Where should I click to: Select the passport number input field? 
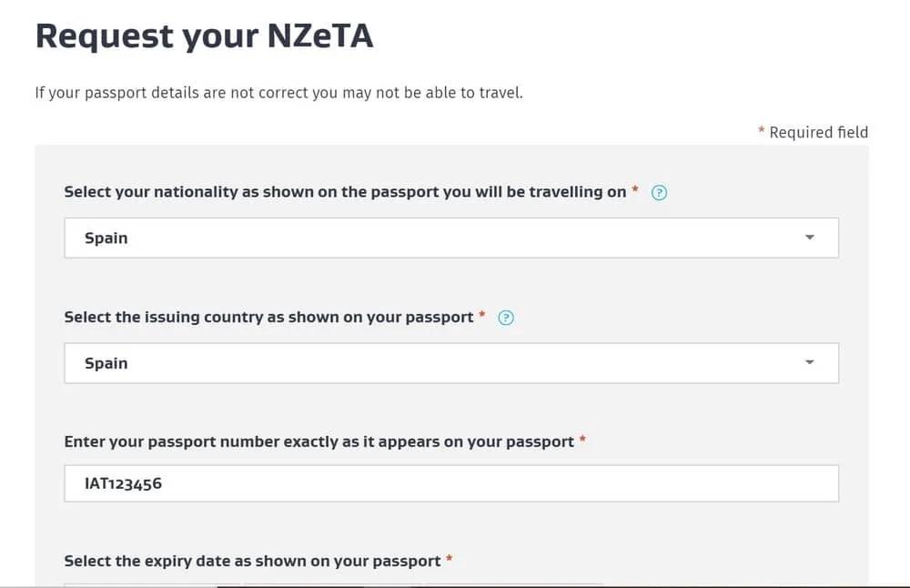450,483
